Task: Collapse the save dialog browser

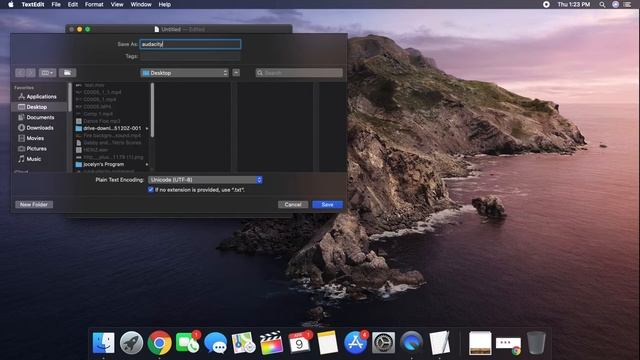Action: pos(236,73)
